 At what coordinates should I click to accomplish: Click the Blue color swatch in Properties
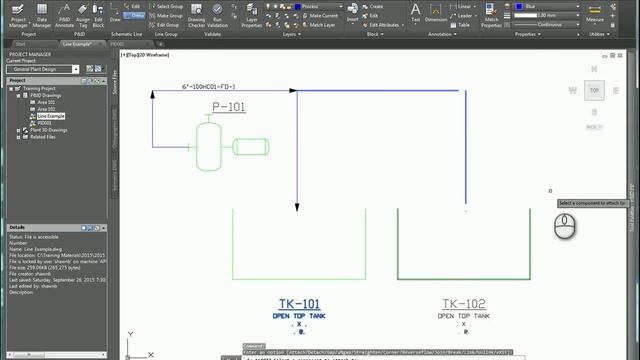(x=519, y=7)
